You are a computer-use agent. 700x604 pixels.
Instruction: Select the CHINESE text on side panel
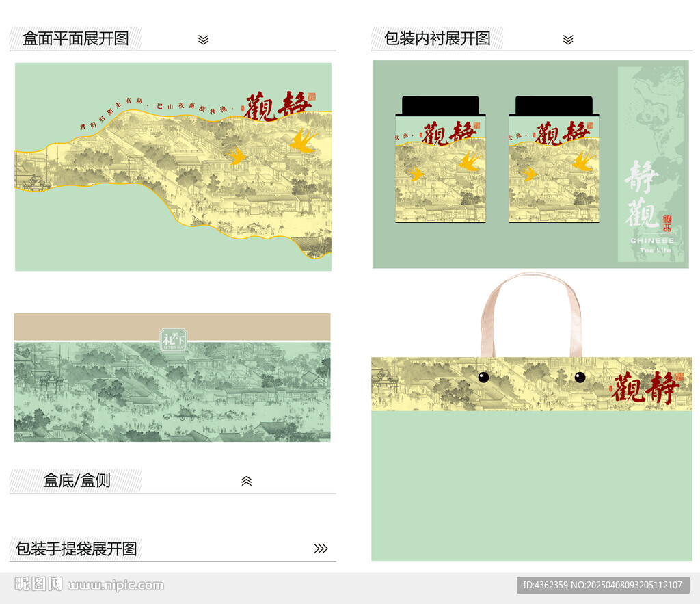[652, 241]
